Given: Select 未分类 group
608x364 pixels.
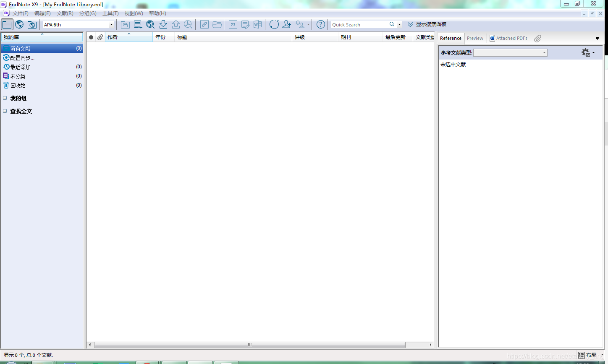Looking at the screenshot, I should click(42, 76).
